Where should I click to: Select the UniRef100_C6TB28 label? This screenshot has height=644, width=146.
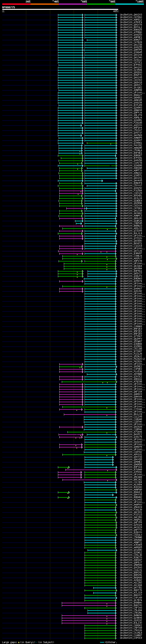(x=131, y=42)
